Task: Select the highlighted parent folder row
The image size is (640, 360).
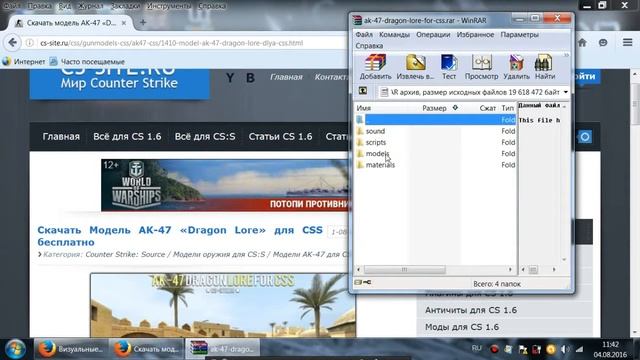Action: [436, 120]
